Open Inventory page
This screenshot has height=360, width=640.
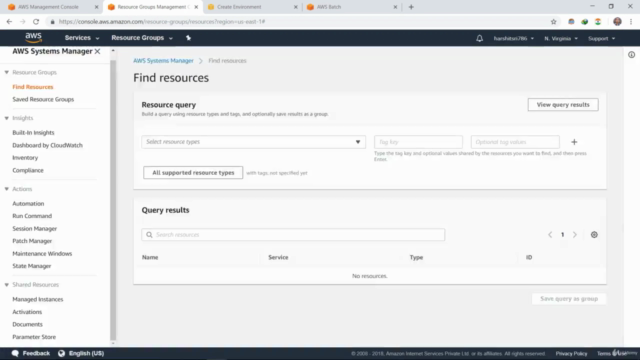point(25,158)
